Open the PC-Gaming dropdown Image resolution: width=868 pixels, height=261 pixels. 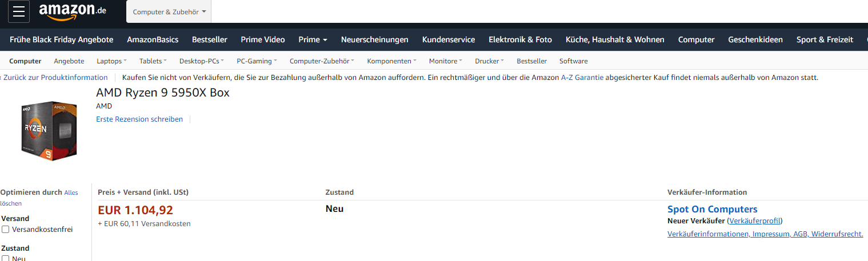pyautogui.click(x=257, y=61)
